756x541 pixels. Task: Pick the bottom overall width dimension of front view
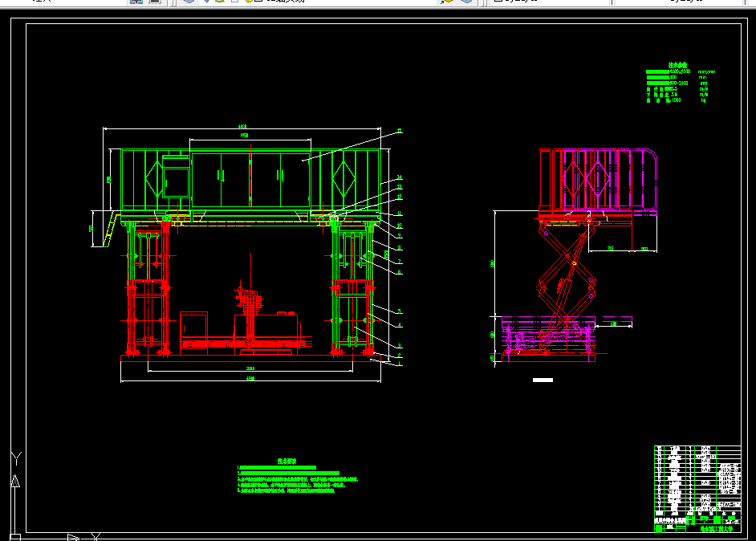click(250, 379)
